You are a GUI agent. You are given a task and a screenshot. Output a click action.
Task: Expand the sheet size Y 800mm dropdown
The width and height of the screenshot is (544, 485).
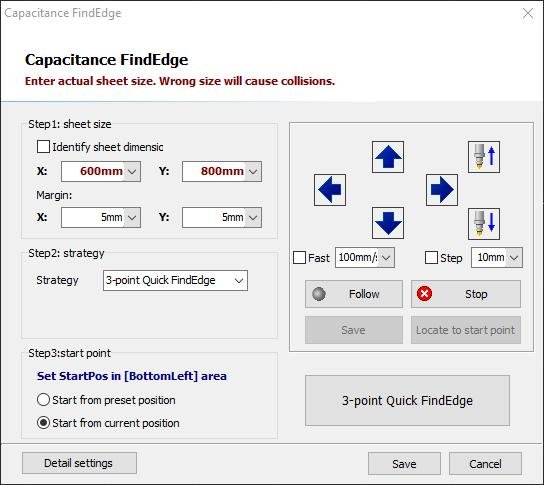point(253,171)
